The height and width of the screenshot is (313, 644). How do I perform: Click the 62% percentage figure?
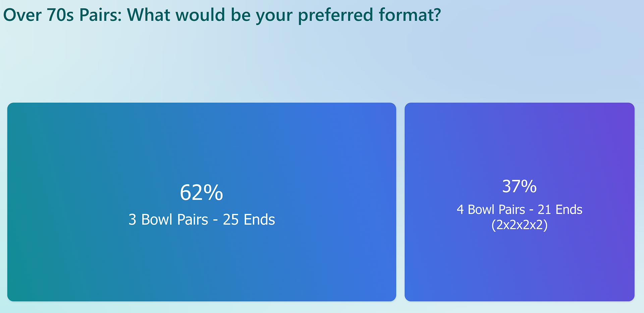(201, 193)
